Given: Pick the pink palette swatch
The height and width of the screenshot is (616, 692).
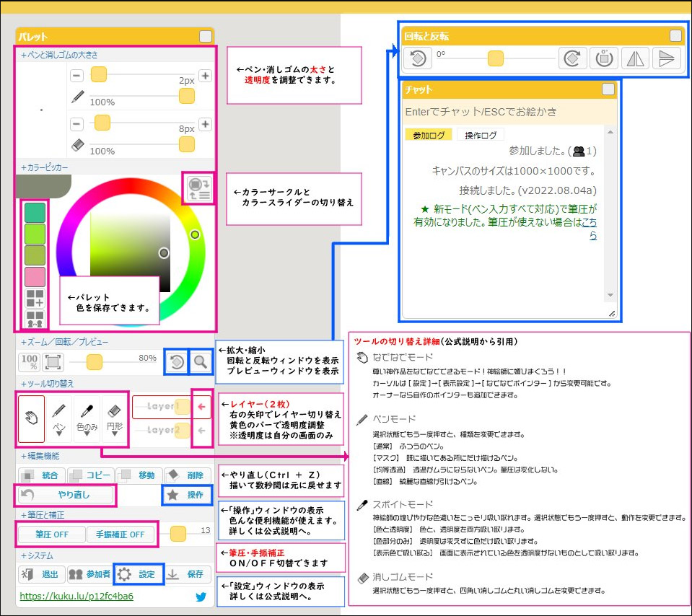Looking at the screenshot, I should tap(35, 277).
